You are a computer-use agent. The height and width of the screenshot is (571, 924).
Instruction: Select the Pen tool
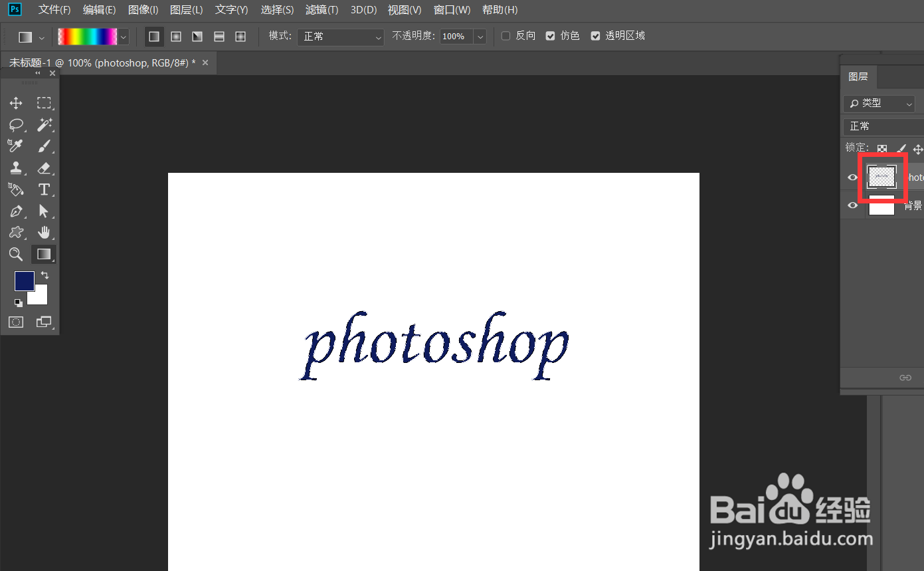click(16, 211)
